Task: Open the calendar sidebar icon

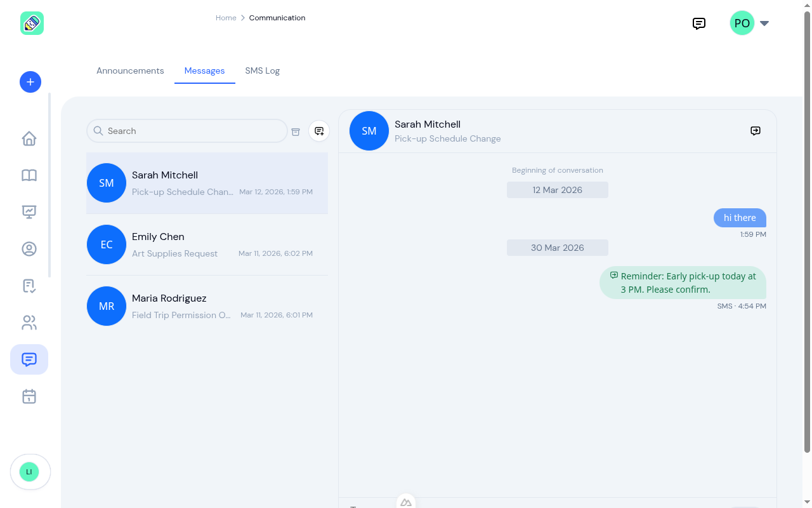Action: [x=29, y=396]
